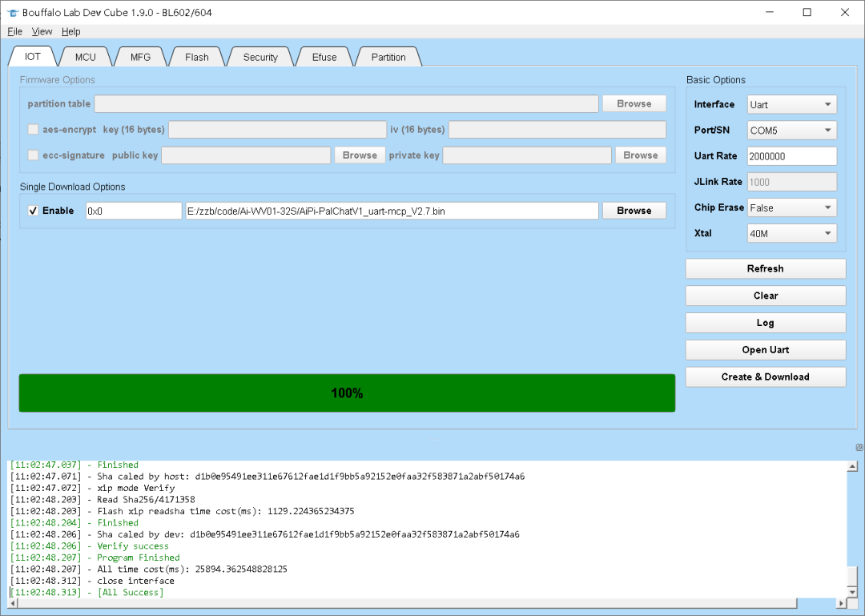This screenshot has height=616, width=865.
Task: Browse for the ecc private key
Action: [x=641, y=155]
